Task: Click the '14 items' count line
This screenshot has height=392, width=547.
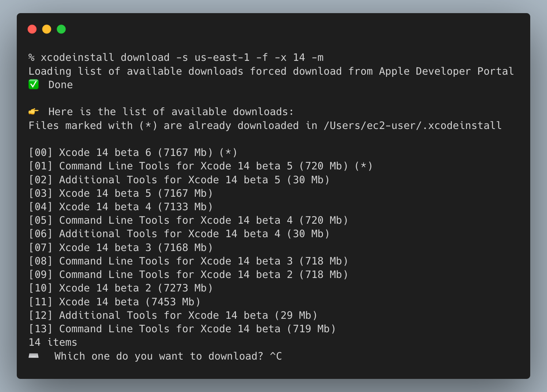Action: click(x=53, y=342)
